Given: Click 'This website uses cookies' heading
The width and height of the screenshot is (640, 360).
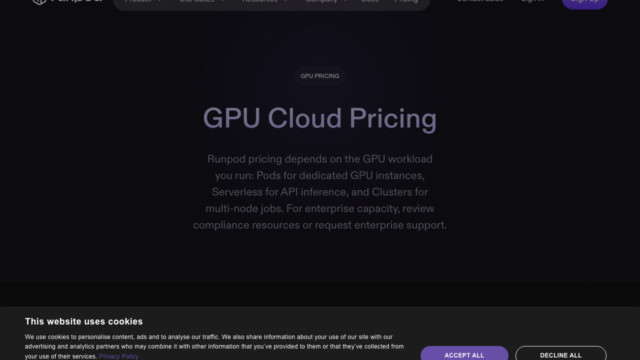Looking at the screenshot, I should click(84, 322).
